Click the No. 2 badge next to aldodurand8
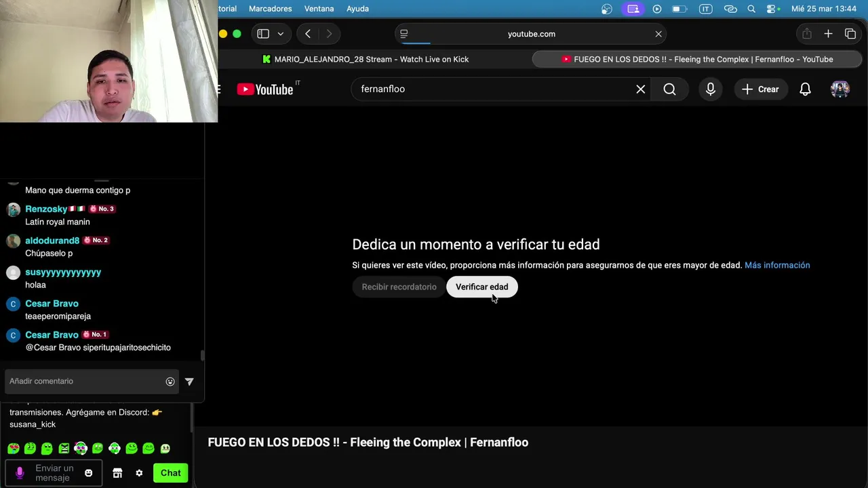 click(96, 240)
